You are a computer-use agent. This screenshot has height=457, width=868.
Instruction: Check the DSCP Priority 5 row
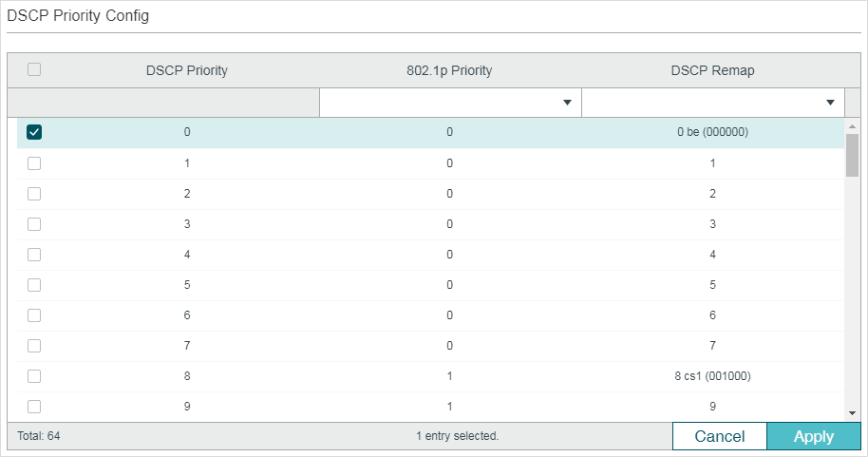point(34,285)
